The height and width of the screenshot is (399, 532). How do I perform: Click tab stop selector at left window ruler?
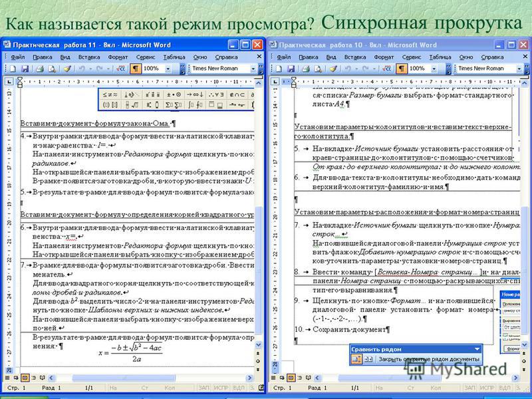(9, 81)
